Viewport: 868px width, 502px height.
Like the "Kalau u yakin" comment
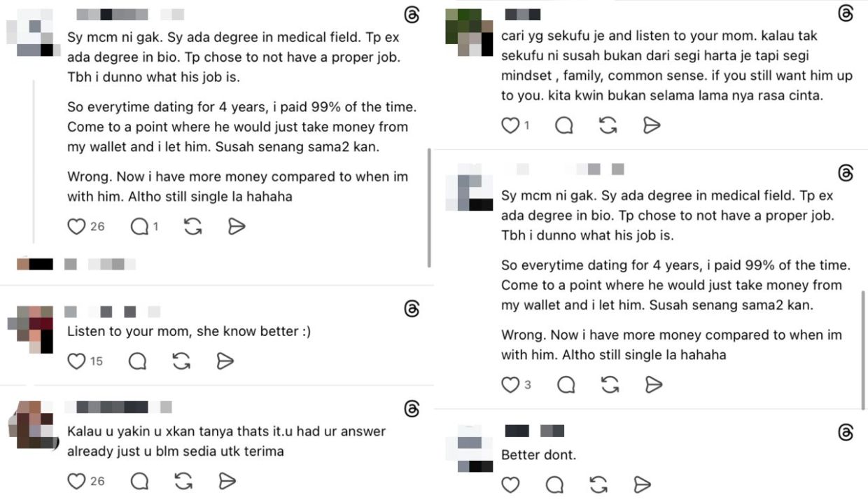coord(76,481)
